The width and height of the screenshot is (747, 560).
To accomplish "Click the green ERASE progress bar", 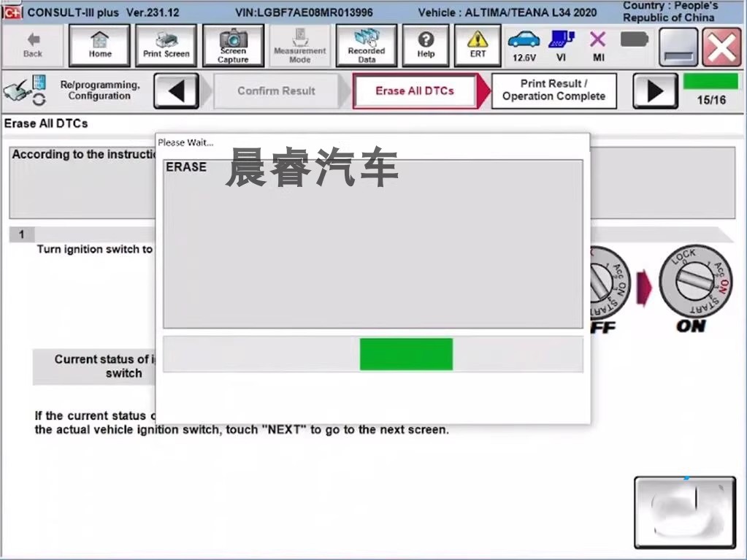I will (406, 354).
